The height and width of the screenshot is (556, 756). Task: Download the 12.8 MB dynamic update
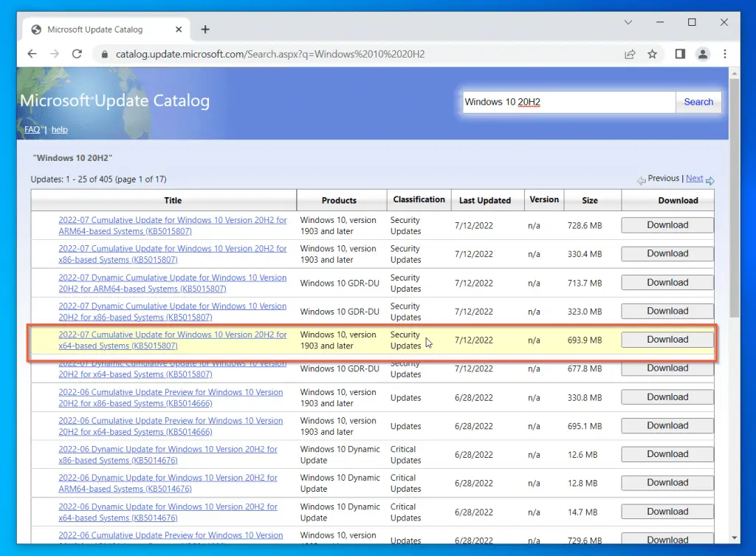click(x=667, y=482)
